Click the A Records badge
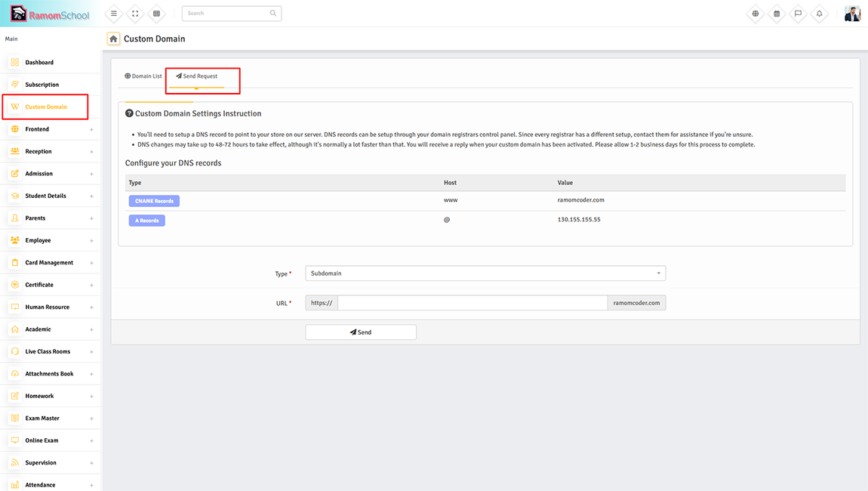 click(x=146, y=221)
